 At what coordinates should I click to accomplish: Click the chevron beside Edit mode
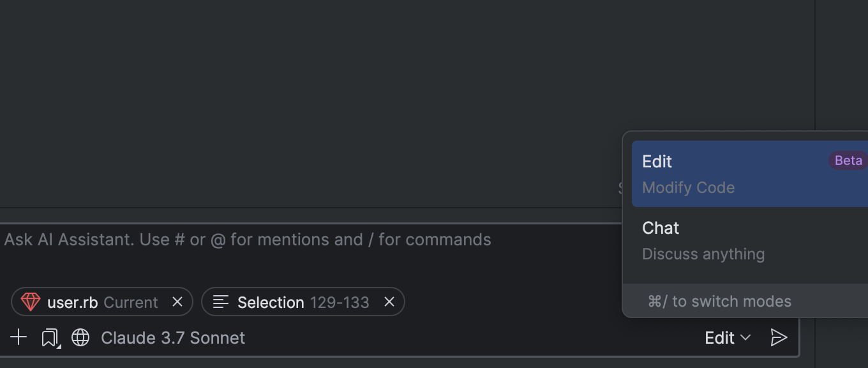click(745, 337)
